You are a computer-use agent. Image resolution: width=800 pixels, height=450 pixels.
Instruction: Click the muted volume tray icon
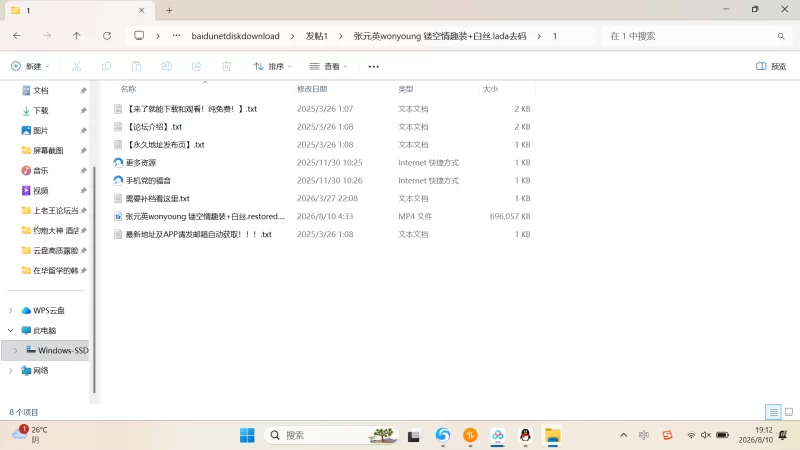tap(706, 435)
